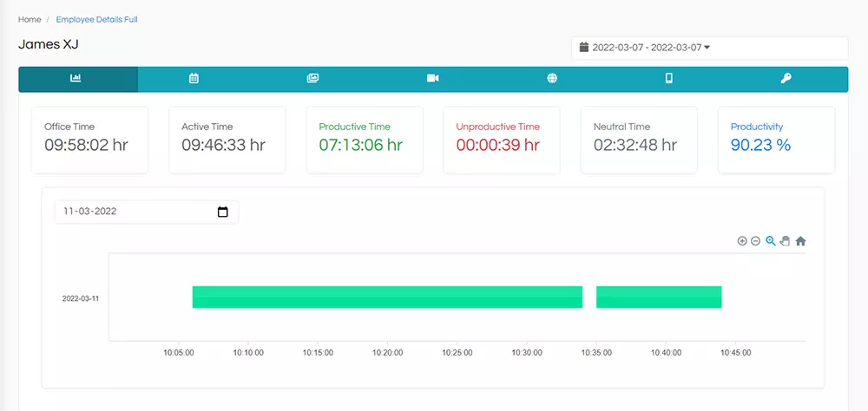
Task: Open the video recordings tab
Action: [433, 79]
